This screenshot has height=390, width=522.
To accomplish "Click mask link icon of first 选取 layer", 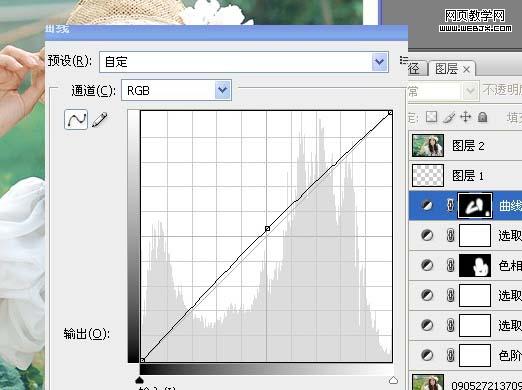I will coord(450,235).
